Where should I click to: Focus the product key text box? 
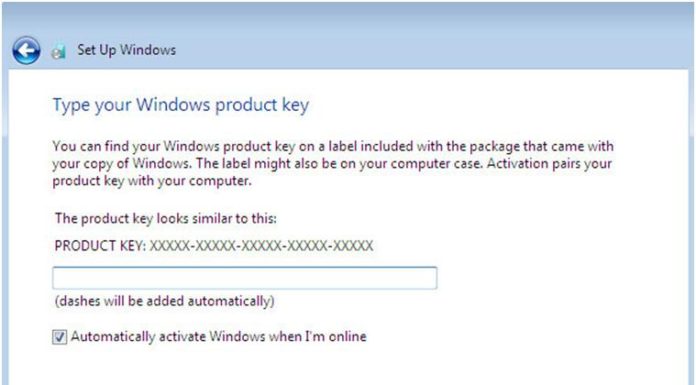[x=245, y=278]
